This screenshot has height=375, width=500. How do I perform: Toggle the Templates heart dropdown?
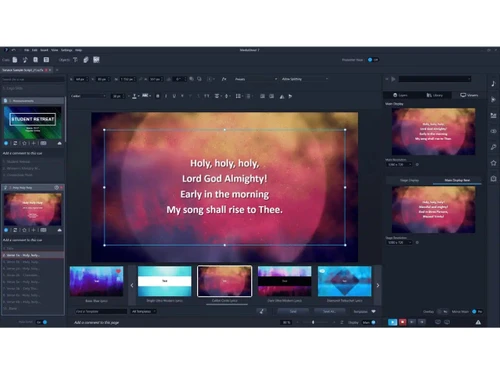click(x=373, y=311)
